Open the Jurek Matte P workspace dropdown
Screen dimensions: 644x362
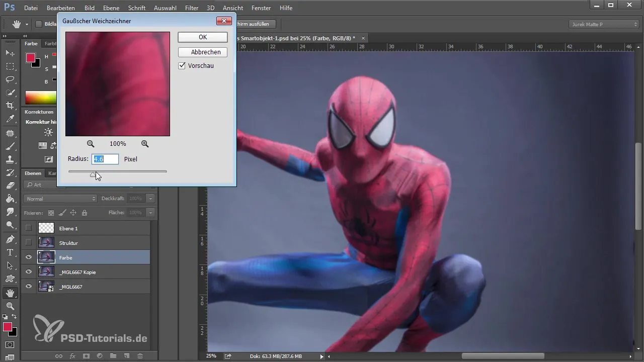(x=604, y=24)
